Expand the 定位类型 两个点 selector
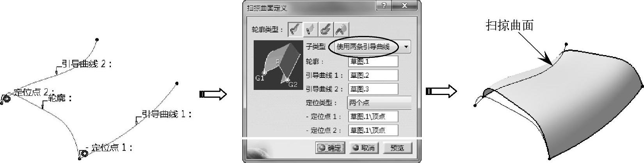Viewport: 644px width, 163px height. (379, 103)
